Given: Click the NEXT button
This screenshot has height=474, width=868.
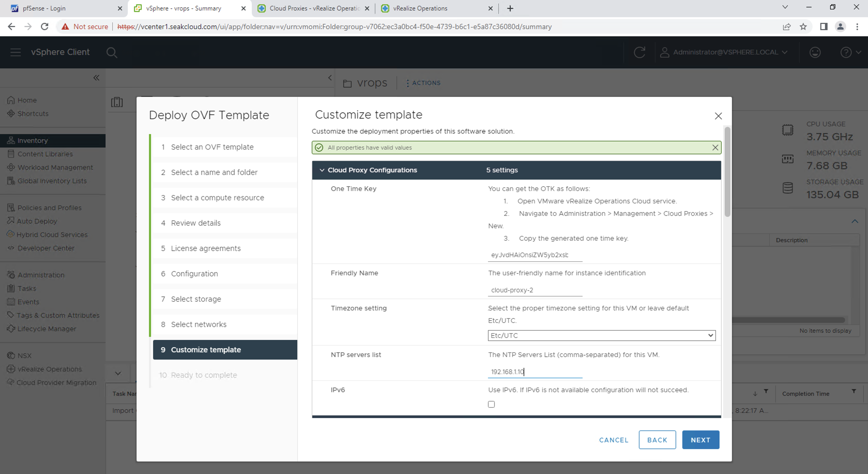Looking at the screenshot, I should click(x=701, y=440).
